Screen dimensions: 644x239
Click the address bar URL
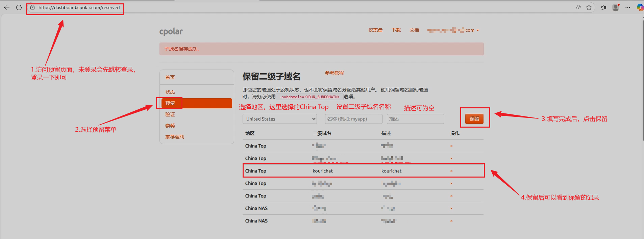point(79,7)
